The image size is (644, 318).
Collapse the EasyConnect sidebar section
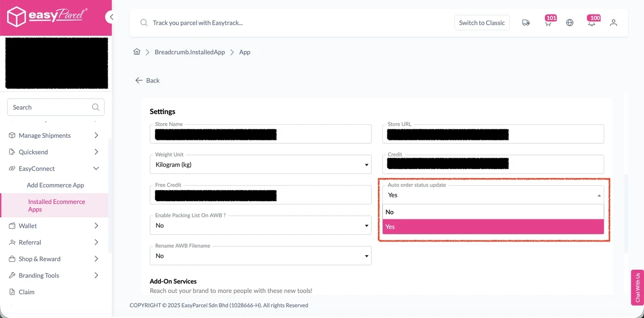pyautogui.click(x=96, y=168)
